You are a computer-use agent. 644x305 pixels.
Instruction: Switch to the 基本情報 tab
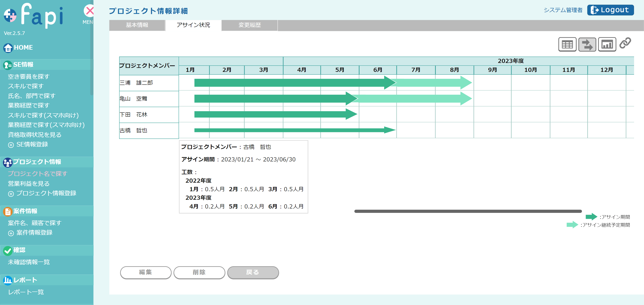point(137,25)
